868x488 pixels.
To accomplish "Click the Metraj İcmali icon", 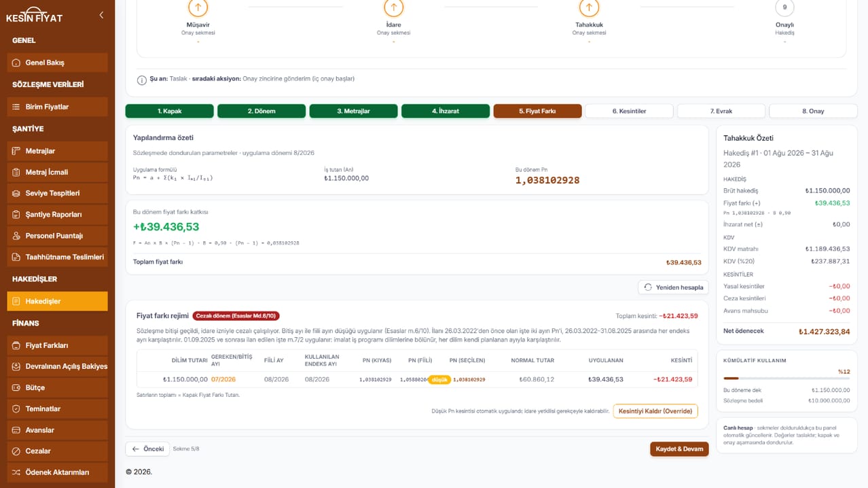I will coord(16,172).
